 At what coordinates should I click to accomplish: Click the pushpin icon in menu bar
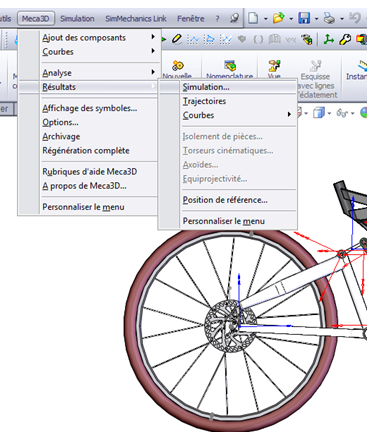(x=234, y=18)
